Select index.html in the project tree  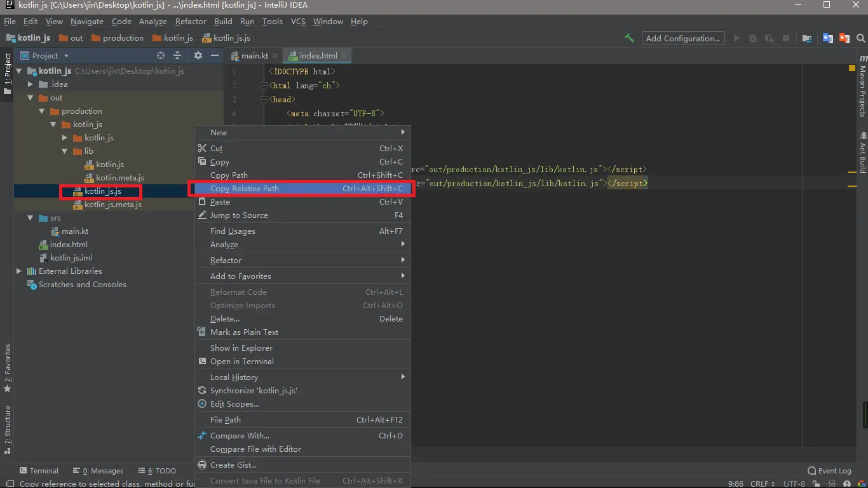(x=64, y=245)
